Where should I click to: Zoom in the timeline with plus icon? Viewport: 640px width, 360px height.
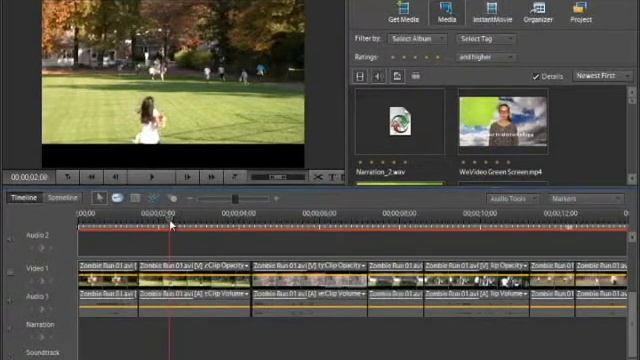click(x=276, y=198)
